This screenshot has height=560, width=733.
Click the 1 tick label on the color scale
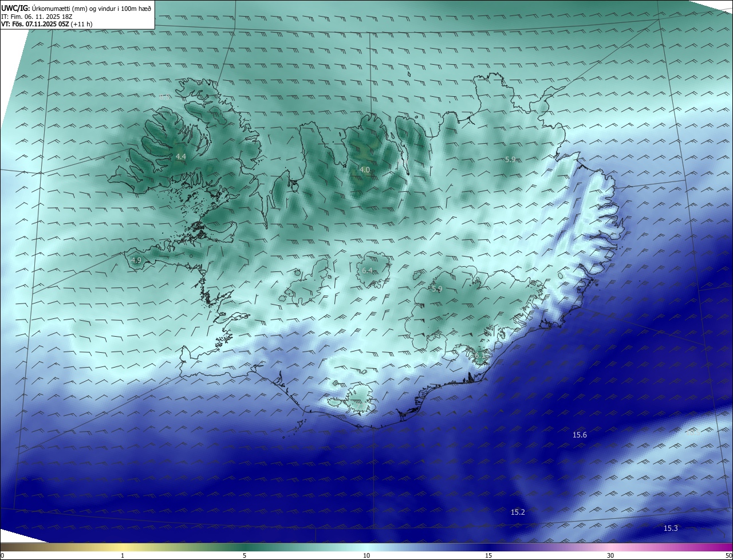click(x=123, y=555)
